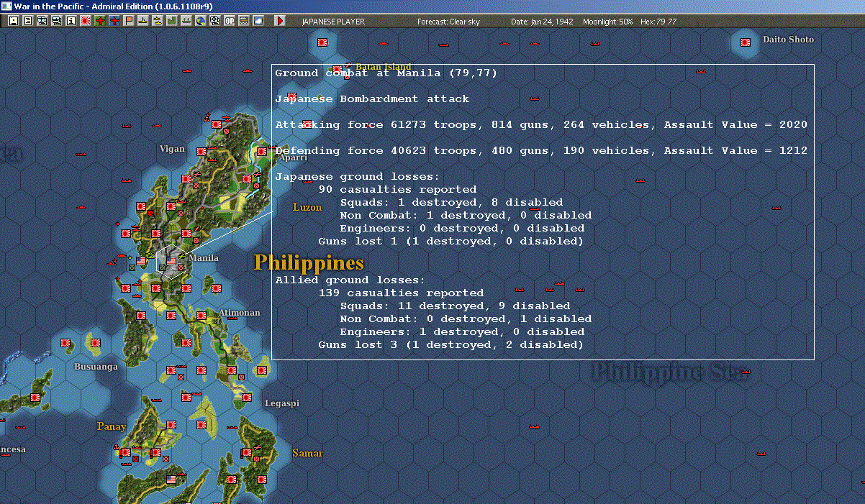The image size is (865, 504).
Task: Click 'Forecast: Clear sky' status text
Action: tap(448, 22)
